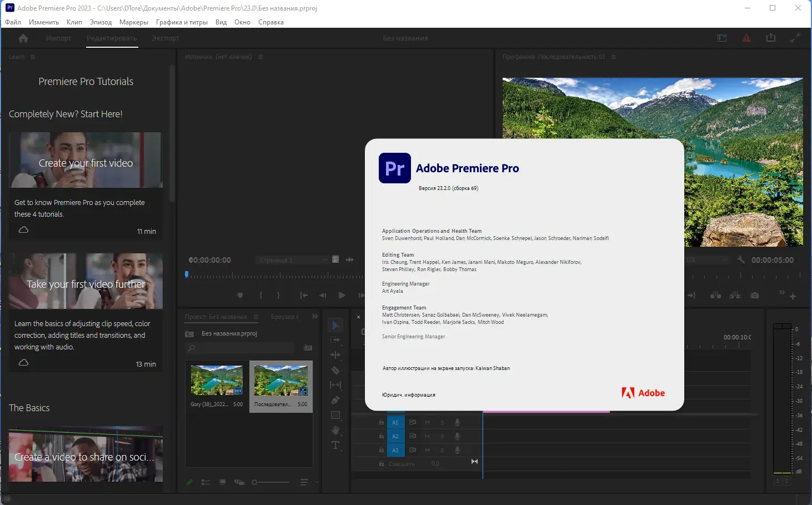Solo the A2 audio track
This screenshot has height=505, width=812.
click(443, 436)
